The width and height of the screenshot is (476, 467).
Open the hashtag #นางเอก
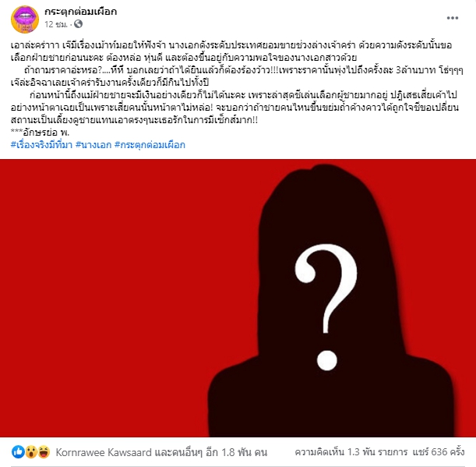(x=93, y=145)
